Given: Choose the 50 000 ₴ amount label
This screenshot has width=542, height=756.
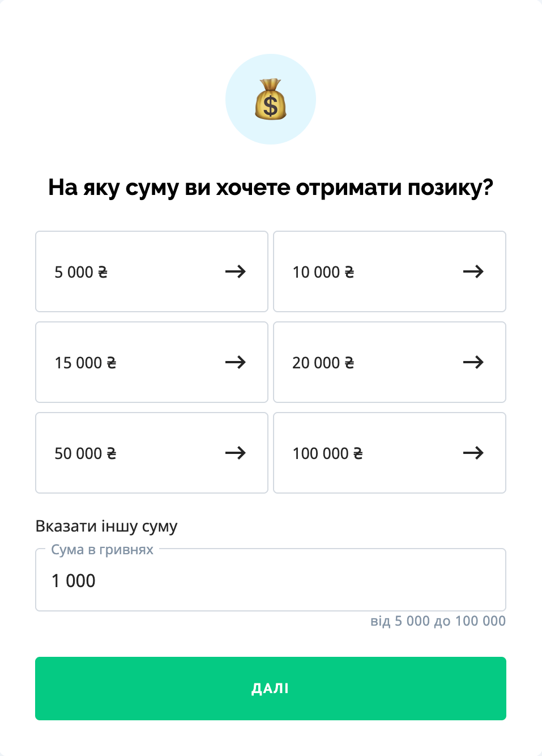Looking at the screenshot, I should click(86, 454).
